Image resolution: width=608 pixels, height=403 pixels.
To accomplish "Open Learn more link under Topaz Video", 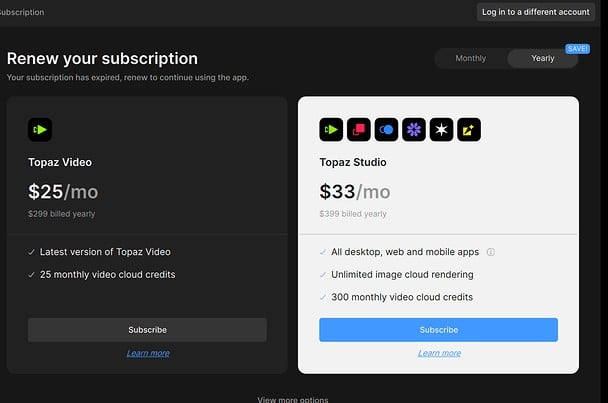I will point(147,353).
